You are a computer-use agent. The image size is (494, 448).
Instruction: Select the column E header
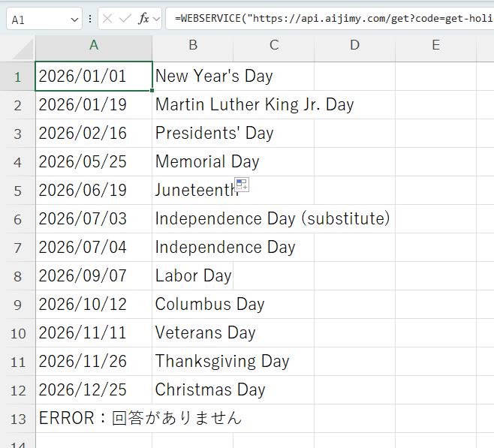436,46
